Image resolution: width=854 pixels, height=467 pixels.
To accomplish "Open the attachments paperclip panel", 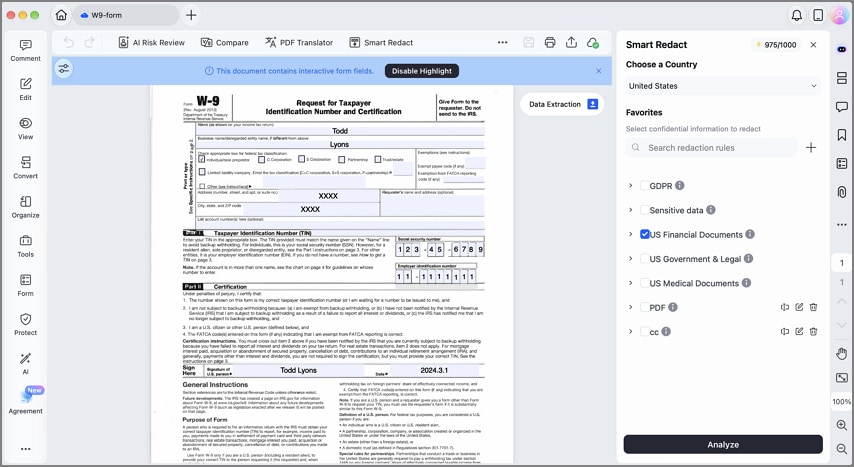I will [841, 192].
